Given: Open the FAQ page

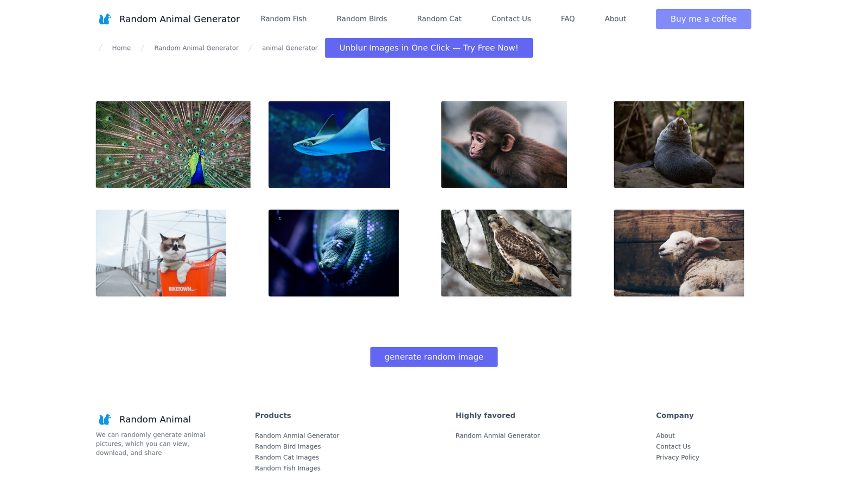Looking at the screenshot, I should click(567, 19).
